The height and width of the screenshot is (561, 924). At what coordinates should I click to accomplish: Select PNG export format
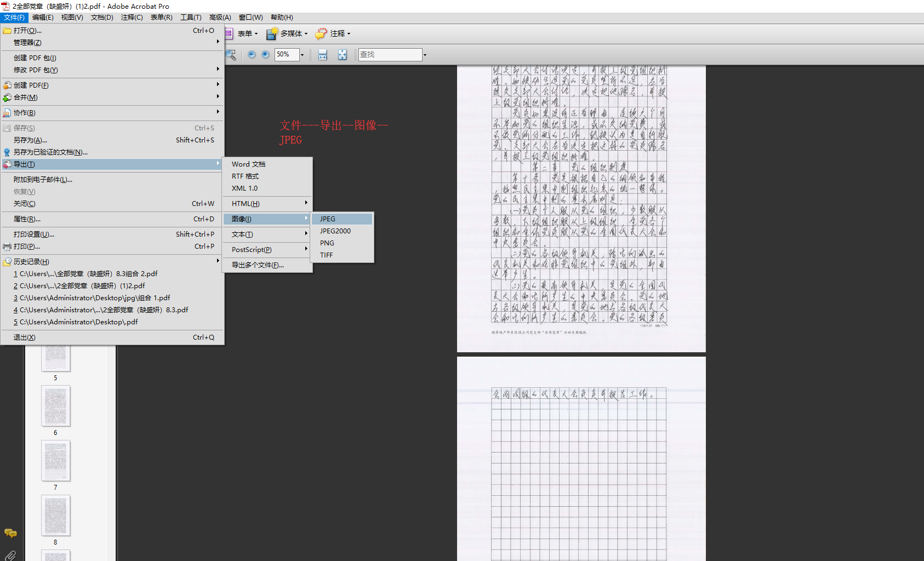pos(342,243)
